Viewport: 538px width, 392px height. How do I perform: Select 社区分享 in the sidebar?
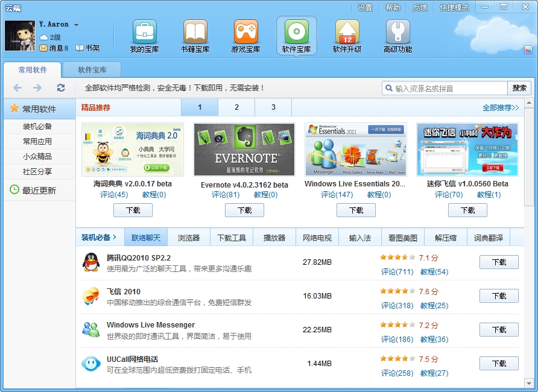click(x=37, y=171)
